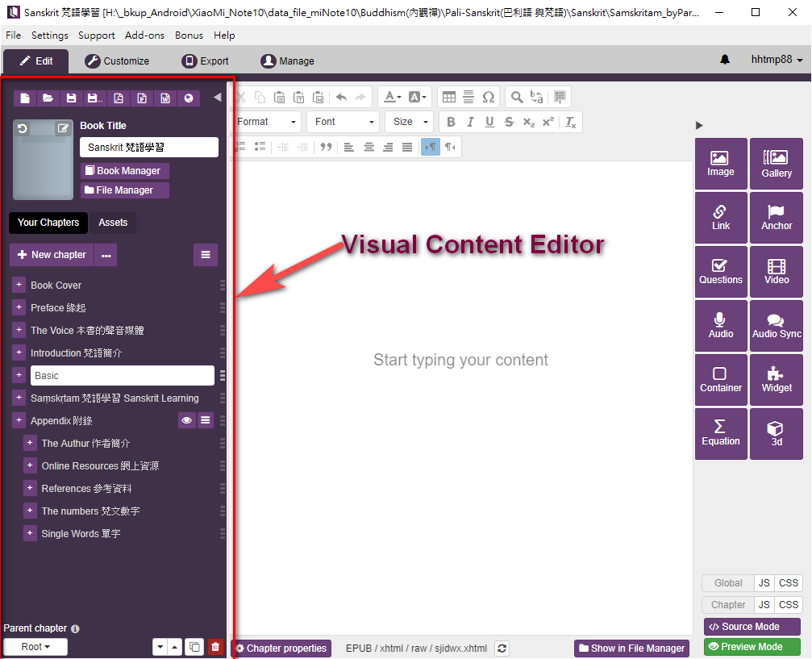The image size is (812, 659).
Task: Toggle Italic formatting
Action: pyautogui.click(x=470, y=122)
